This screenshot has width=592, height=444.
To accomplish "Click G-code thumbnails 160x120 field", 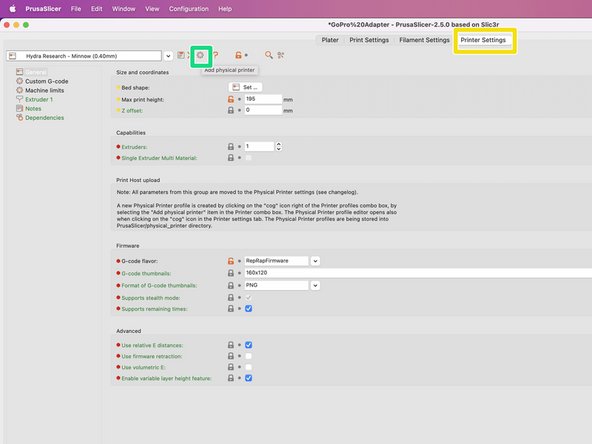I will tap(418, 273).
